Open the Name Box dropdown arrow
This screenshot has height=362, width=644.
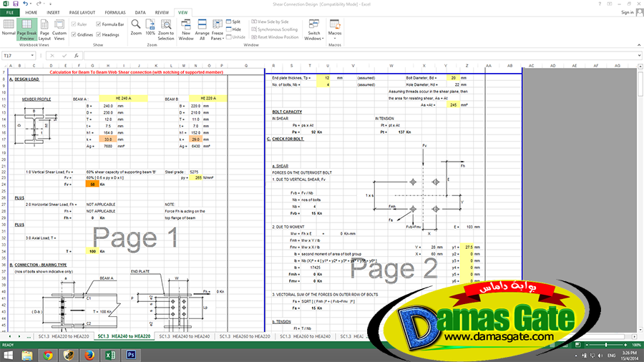click(x=32, y=55)
